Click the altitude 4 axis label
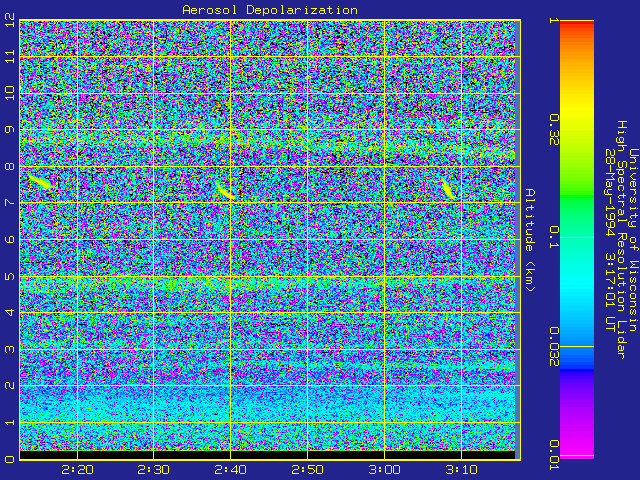Viewport: 640px width, 480px height. tap(10, 312)
